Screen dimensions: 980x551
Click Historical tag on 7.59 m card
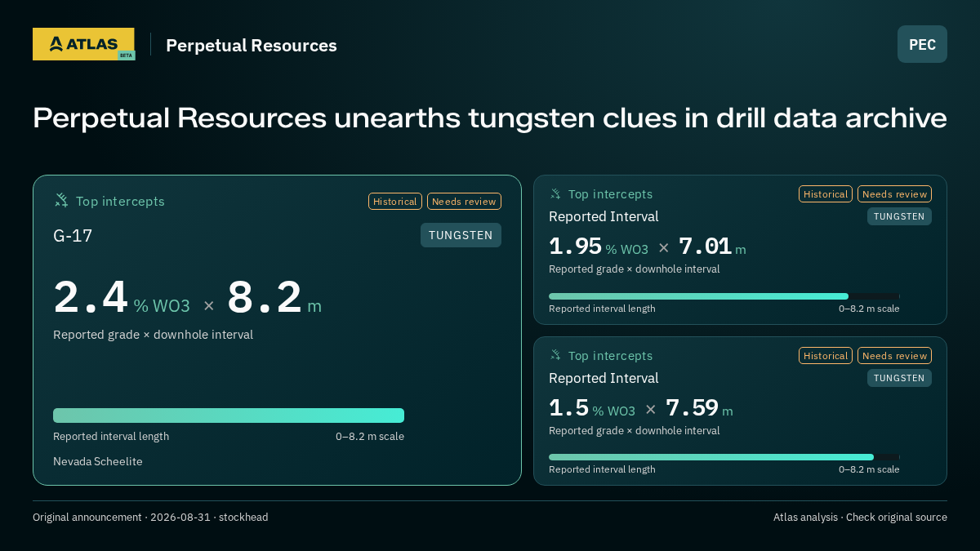click(826, 355)
